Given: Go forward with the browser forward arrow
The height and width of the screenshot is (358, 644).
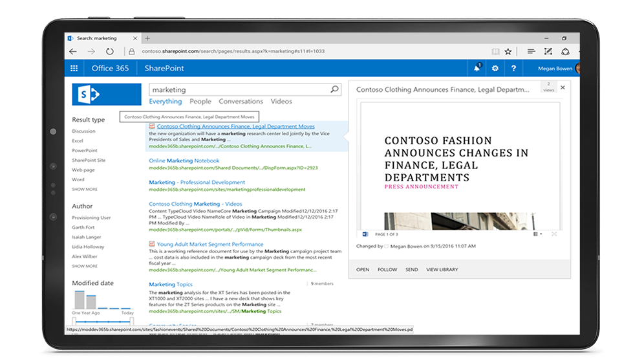Looking at the screenshot, I should 91,51.
